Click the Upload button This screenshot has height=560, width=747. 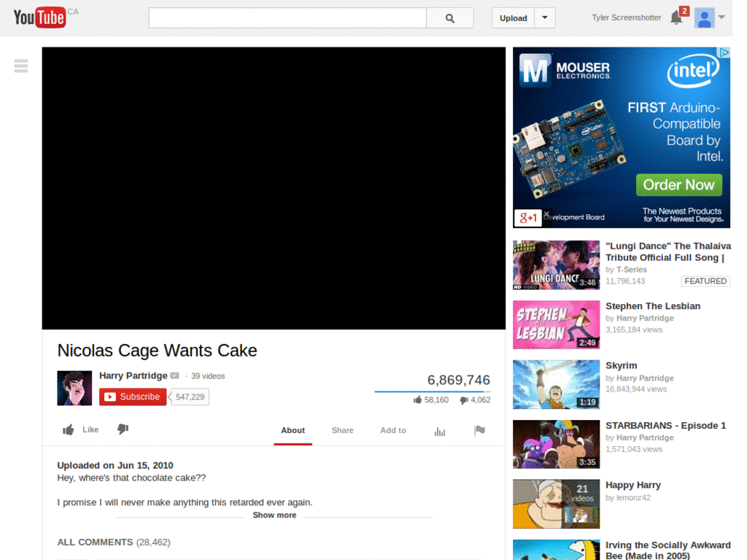pos(513,18)
